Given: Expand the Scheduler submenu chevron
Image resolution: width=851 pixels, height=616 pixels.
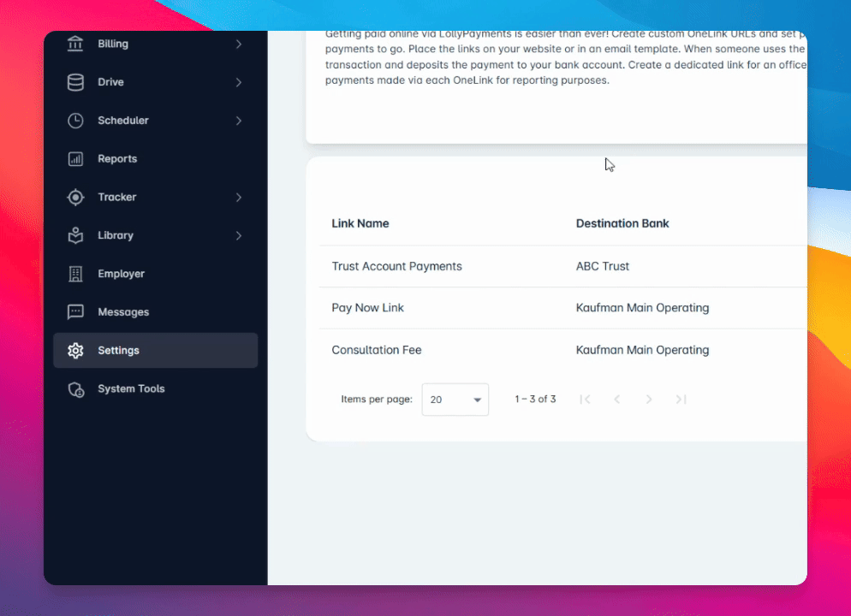Looking at the screenshot, I should coord(239,121).
